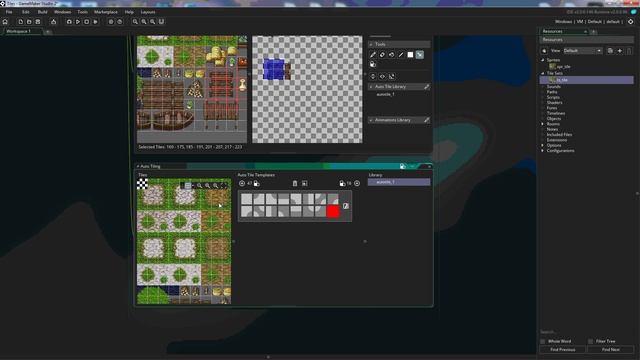Select autotile_1 in Auto Tiling Library list

[399, 182]
